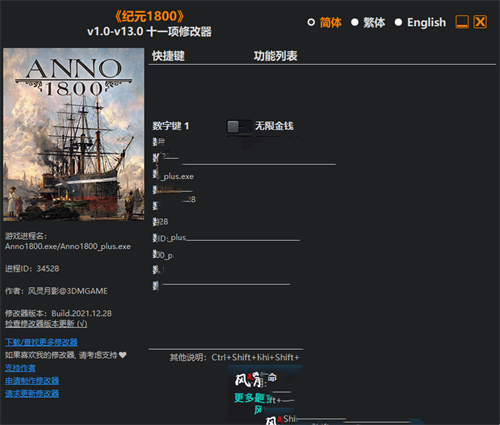Click the 其他说明 Ctrl+Shift hint text
The height and width of the screenshot is (425, 500).
tap(234, 357)
